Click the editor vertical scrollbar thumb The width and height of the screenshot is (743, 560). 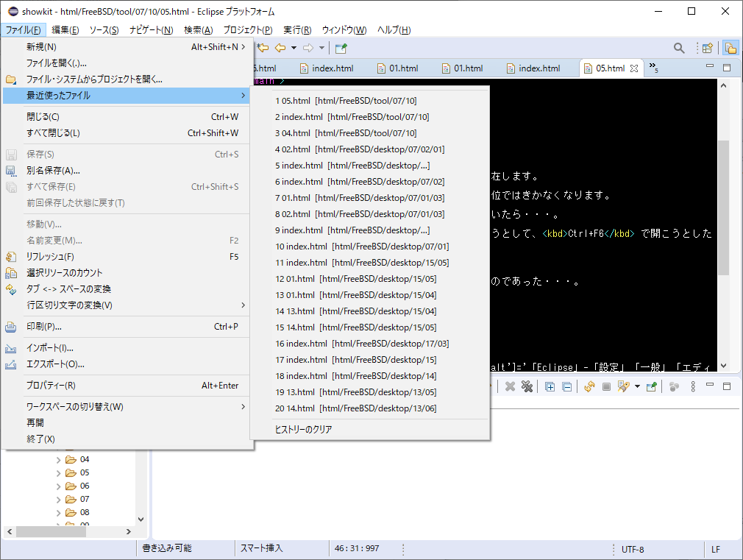click(723, 208)
